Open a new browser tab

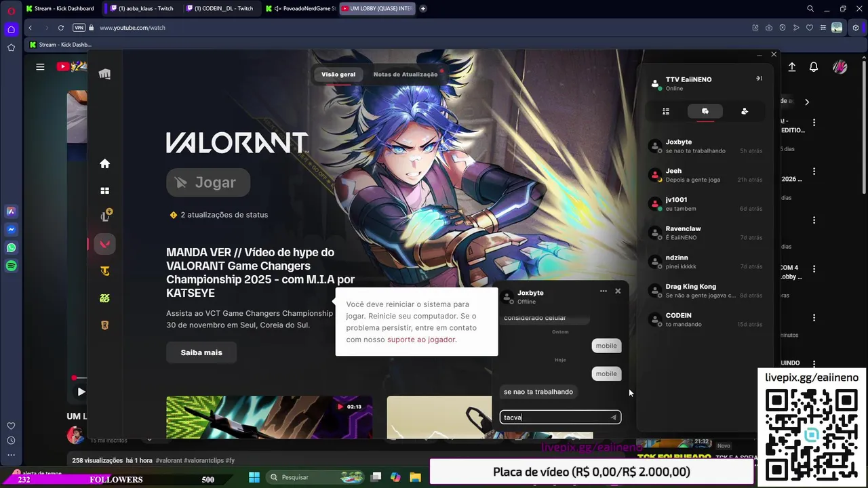tap(423, 9)
